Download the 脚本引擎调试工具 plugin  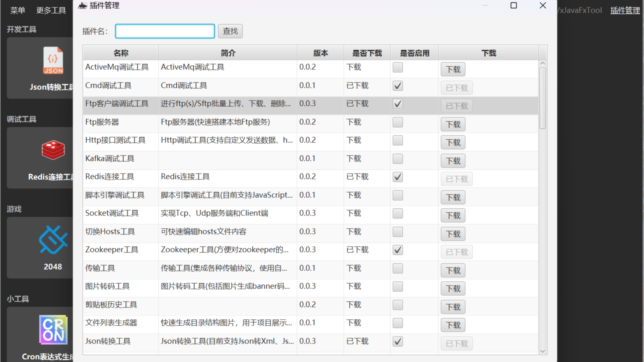point(453,197)
